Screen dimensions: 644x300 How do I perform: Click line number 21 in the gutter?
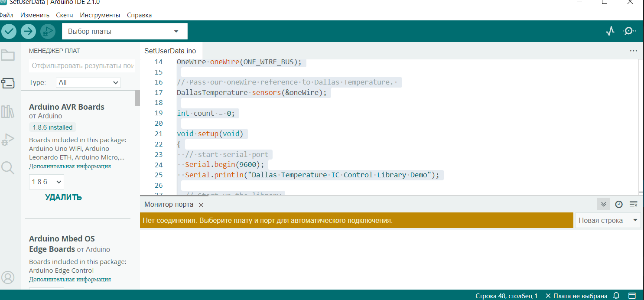click(158, 134)
